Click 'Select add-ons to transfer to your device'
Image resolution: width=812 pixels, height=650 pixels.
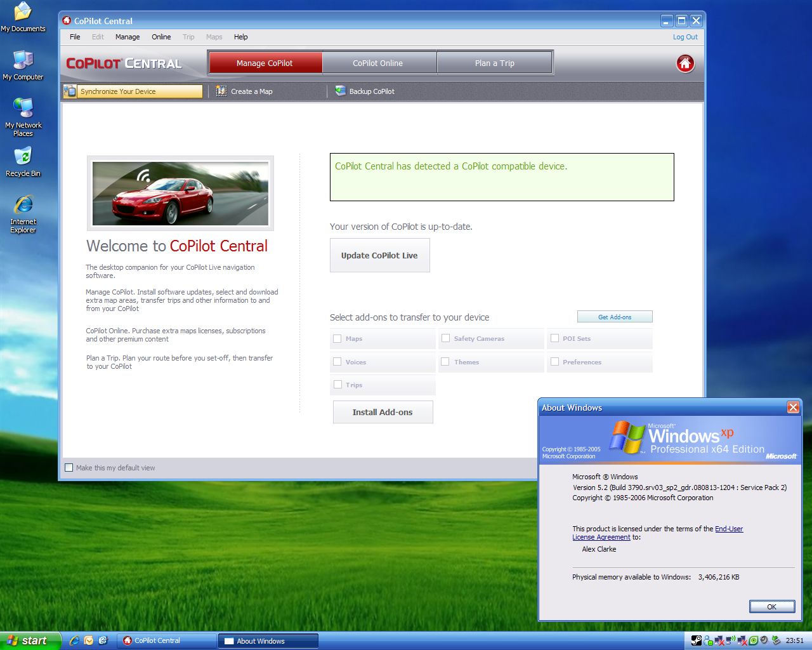point(409,317)
